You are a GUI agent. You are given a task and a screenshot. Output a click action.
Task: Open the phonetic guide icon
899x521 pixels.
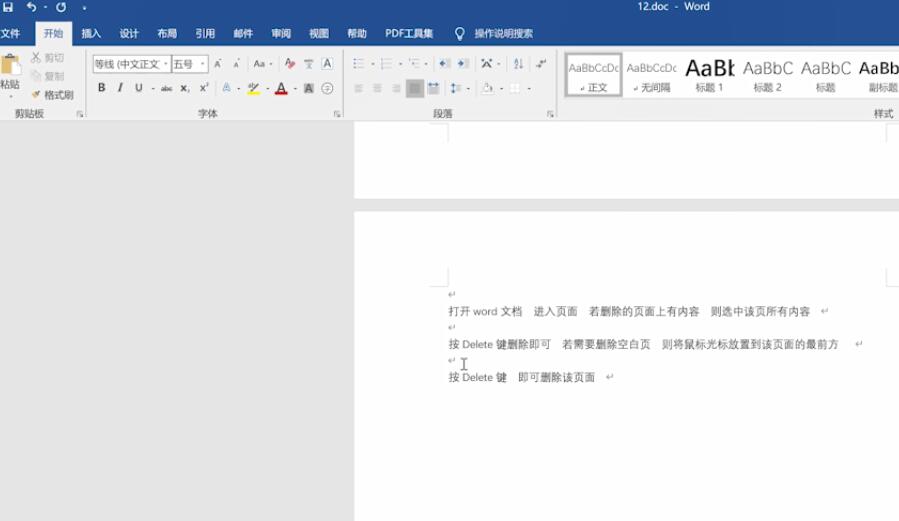(308, 64)
